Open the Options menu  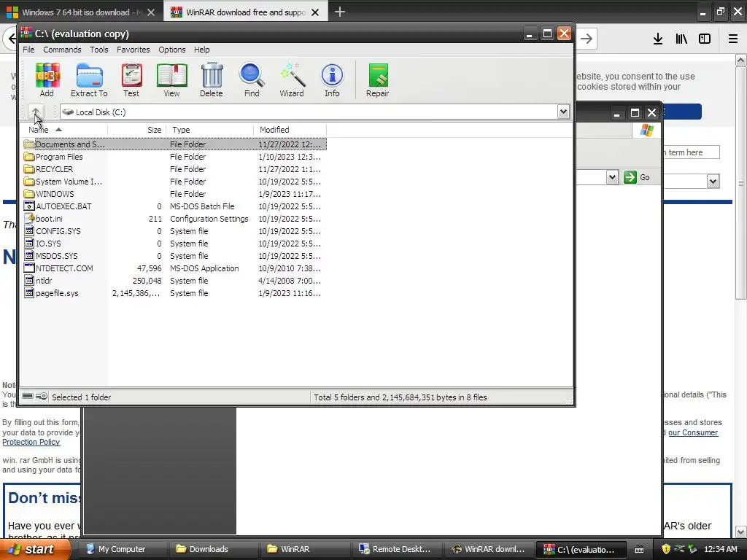pyautogui.click(x=172, y=50)
